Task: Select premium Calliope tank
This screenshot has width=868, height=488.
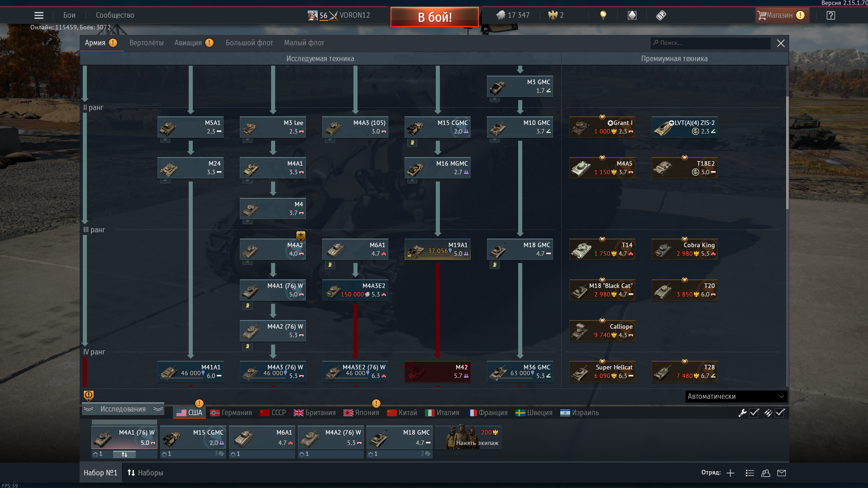Action: click(602, 331)
